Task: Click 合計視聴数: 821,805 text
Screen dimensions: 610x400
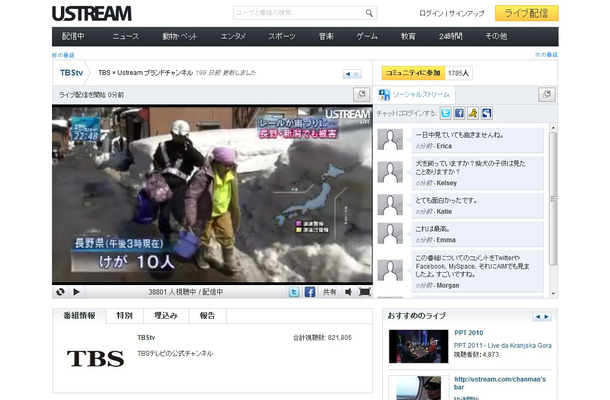Action: [322, 338]
